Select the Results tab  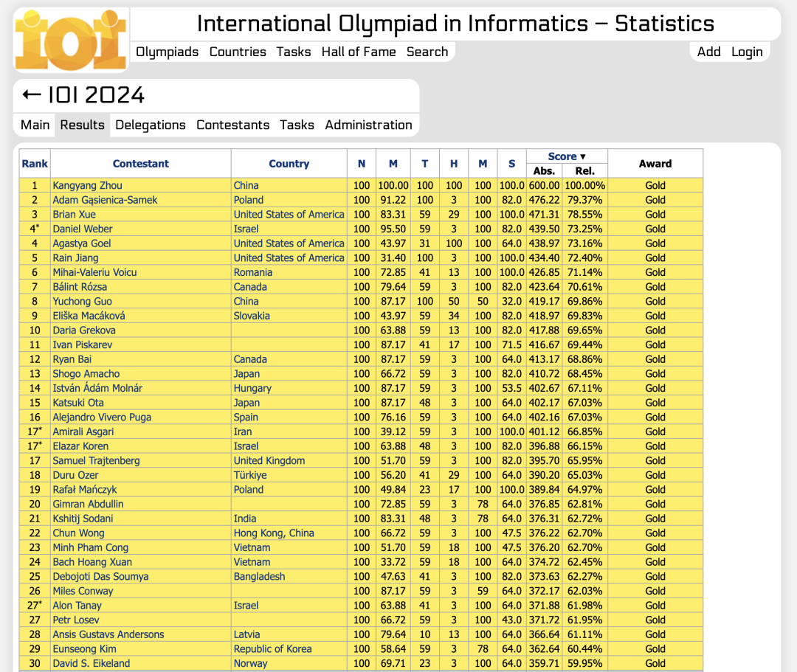83,125
